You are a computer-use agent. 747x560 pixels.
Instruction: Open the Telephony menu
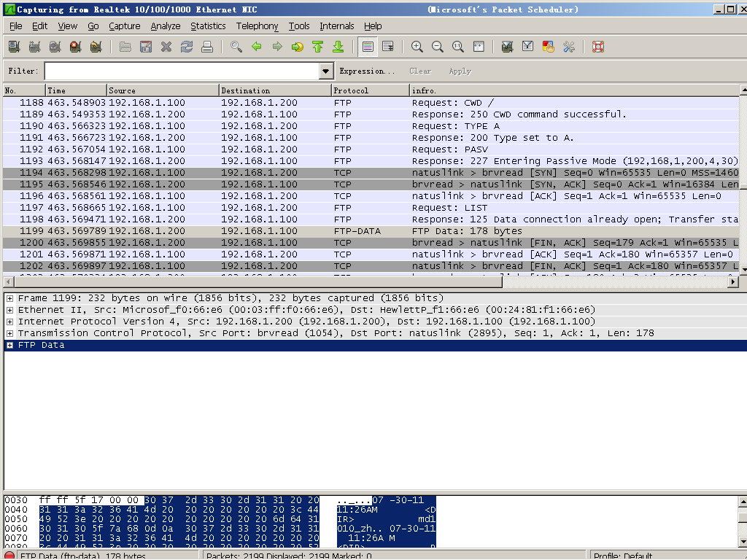257,26
